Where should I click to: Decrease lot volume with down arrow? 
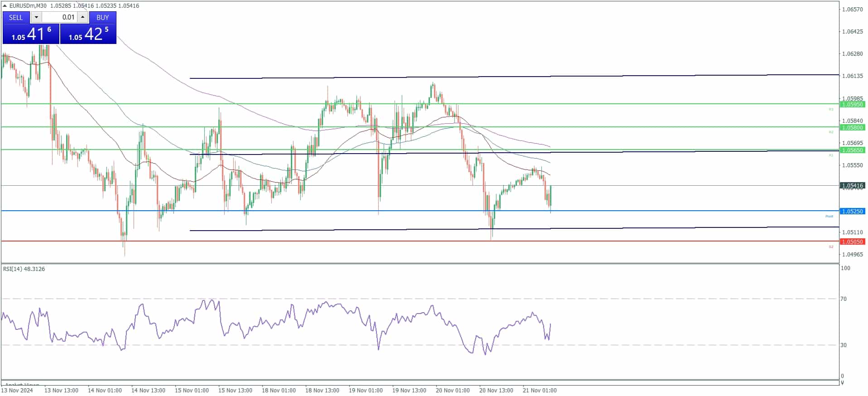pyautogui.click(x=36, y=17)
